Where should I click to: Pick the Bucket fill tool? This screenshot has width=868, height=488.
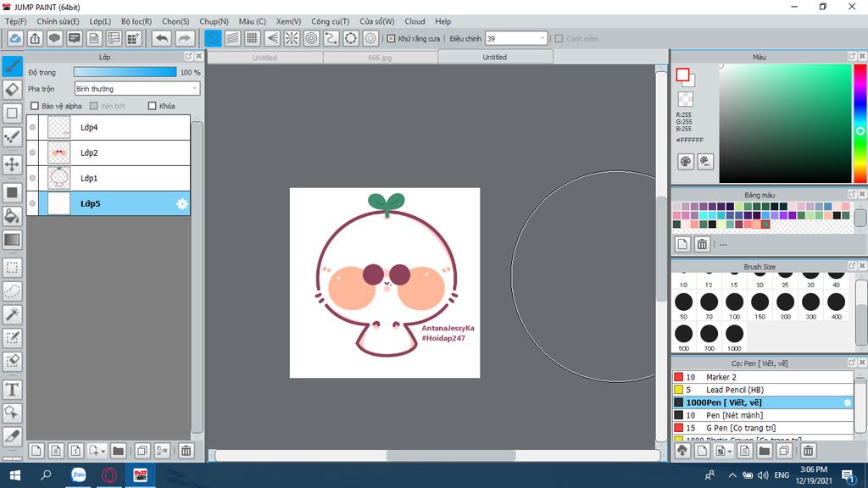tap(12, 216)
